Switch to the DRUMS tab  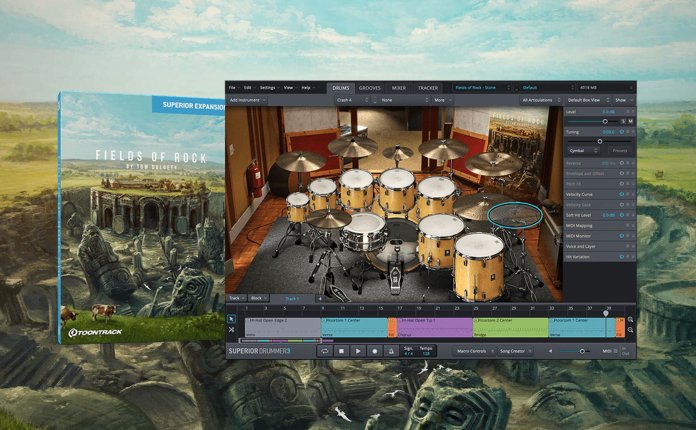pos(340,88)
